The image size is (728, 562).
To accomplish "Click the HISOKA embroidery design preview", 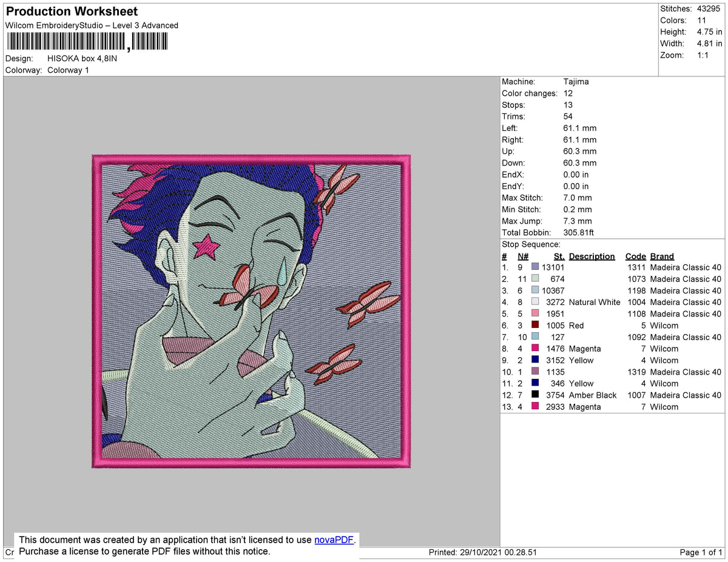I will pyautogui.click(x=251, y=313).
